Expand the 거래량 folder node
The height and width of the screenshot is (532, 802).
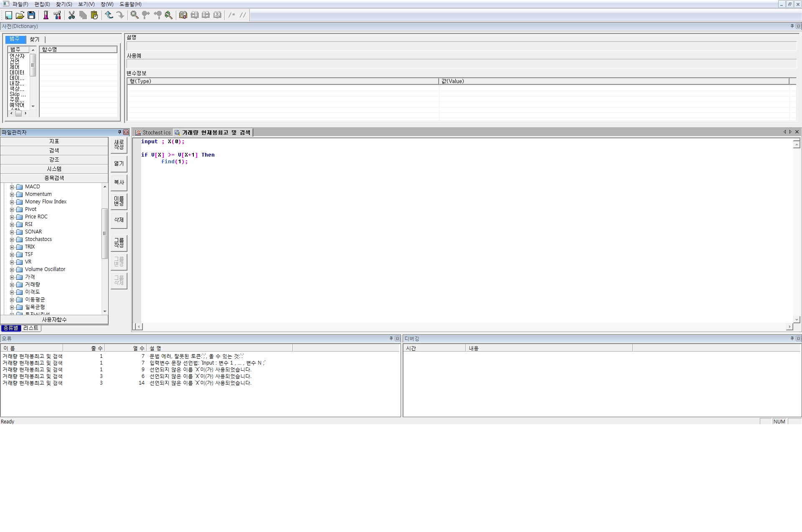click(12, 285)
